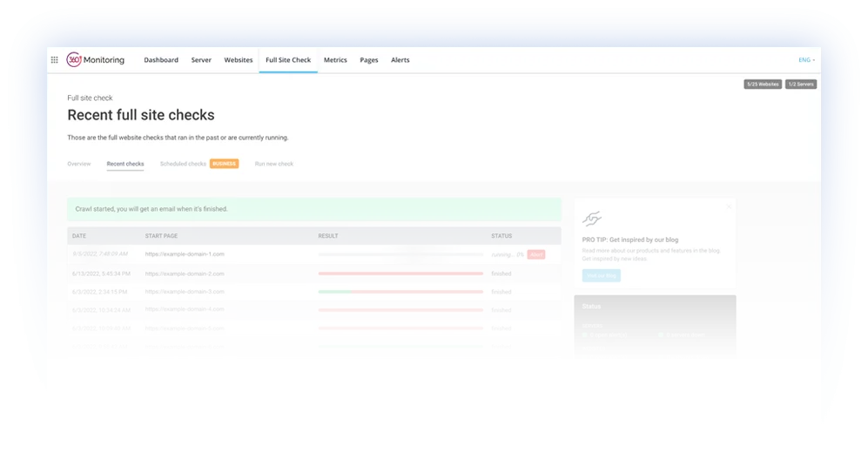Open the Server menu item
This screenshot has height=473, width=868.
(201, 60)
